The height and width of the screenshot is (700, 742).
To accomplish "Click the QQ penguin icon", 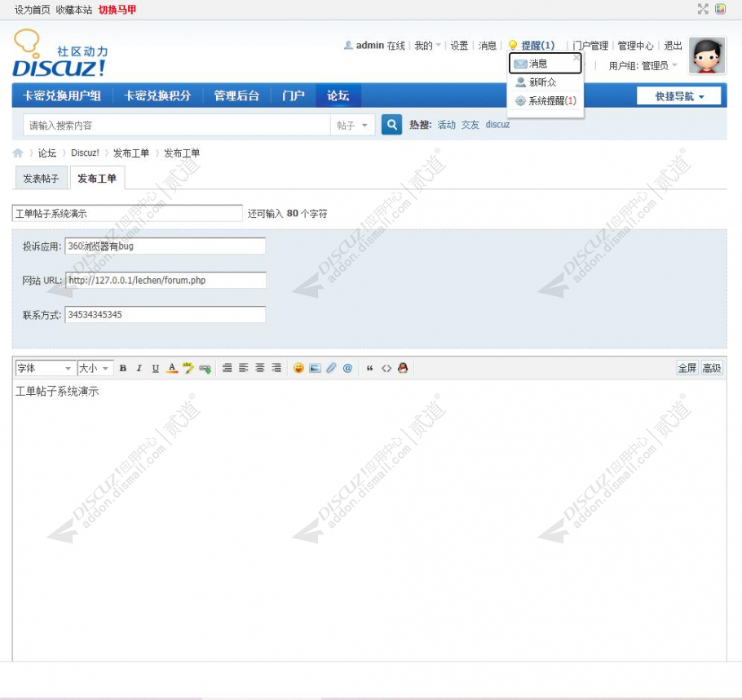I will pyautogui.click(x=403, y=368).
